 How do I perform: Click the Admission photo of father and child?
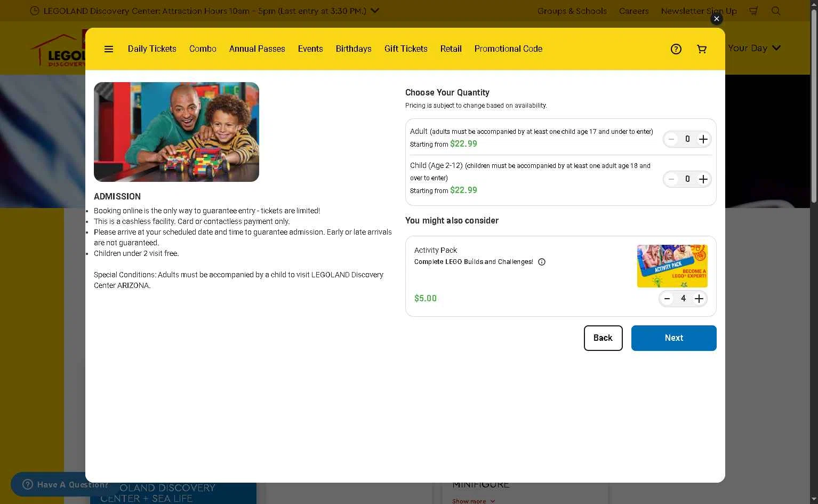[177, 132]
